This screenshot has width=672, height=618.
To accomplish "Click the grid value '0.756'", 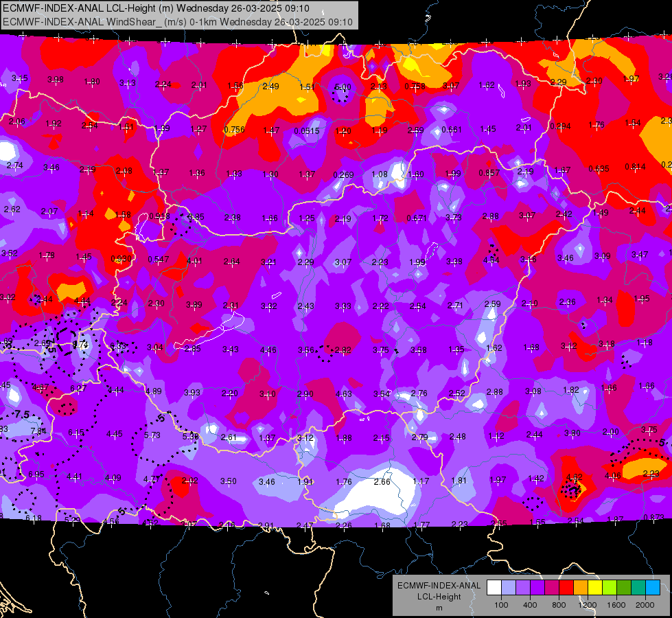I will [x=235, y=130].
